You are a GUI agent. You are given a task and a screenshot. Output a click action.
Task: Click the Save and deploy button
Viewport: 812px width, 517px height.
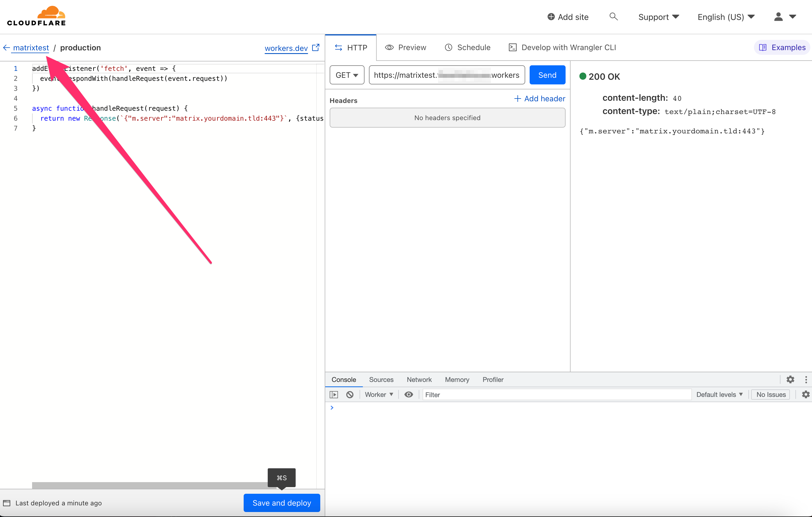point(282,503)
